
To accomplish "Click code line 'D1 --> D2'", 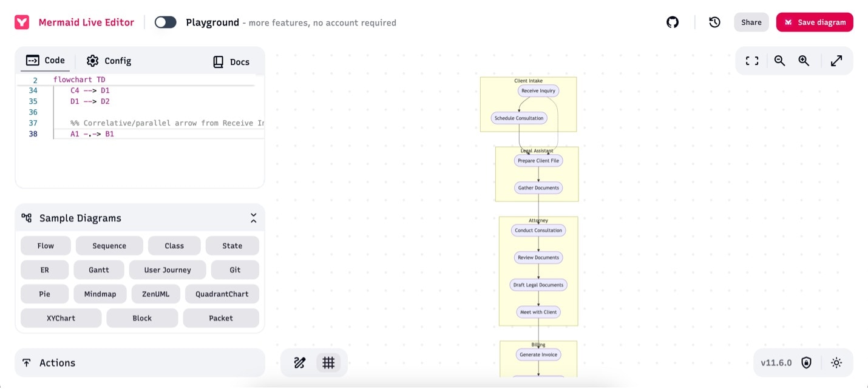I will tap(90, 101).
